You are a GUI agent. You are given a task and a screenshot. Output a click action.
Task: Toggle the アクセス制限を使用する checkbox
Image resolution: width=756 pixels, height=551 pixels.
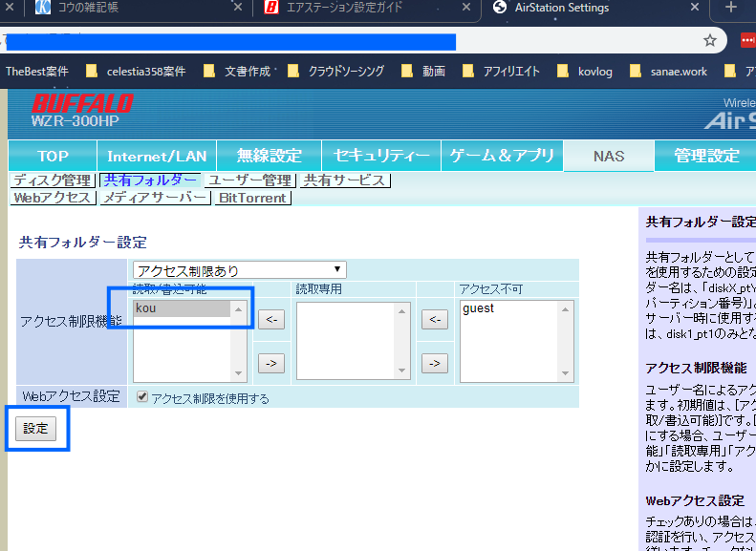tap(142, 398)
